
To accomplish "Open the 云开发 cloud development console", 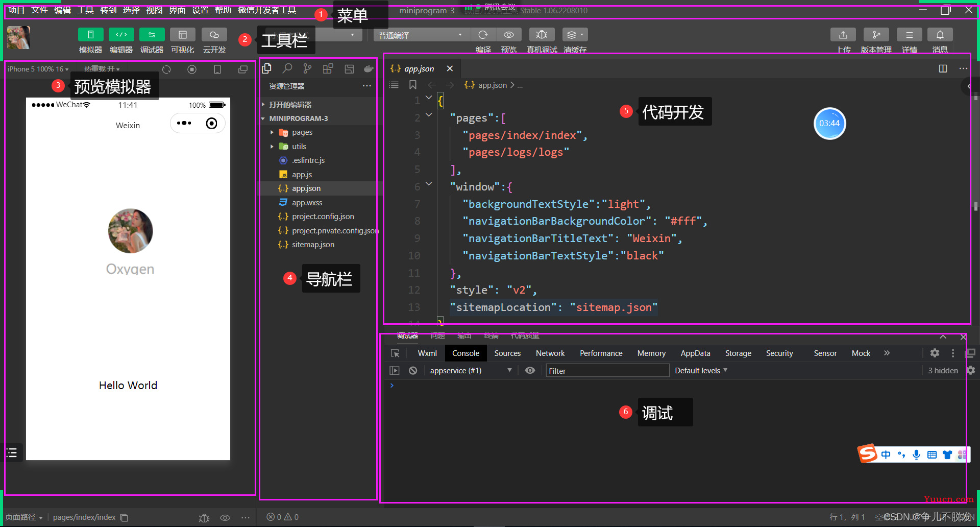I will pyautogui.click(x=214, y=35).
